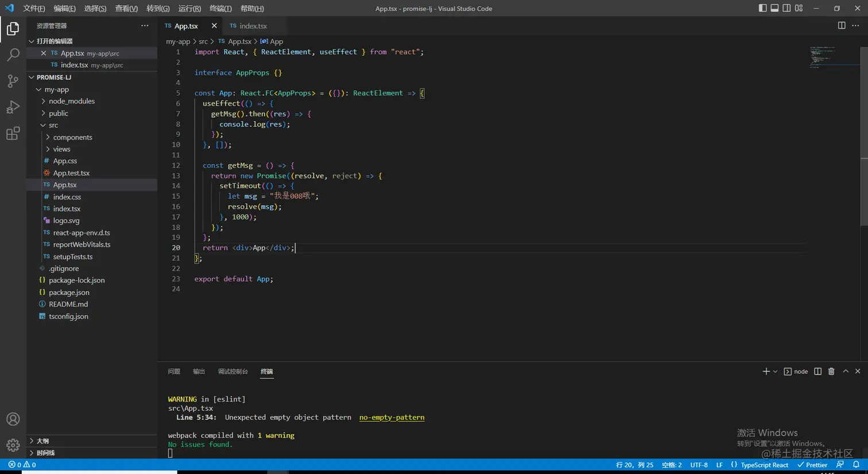Kill the terminal with the trash icon
868x474 pixels.
[831, 371]
